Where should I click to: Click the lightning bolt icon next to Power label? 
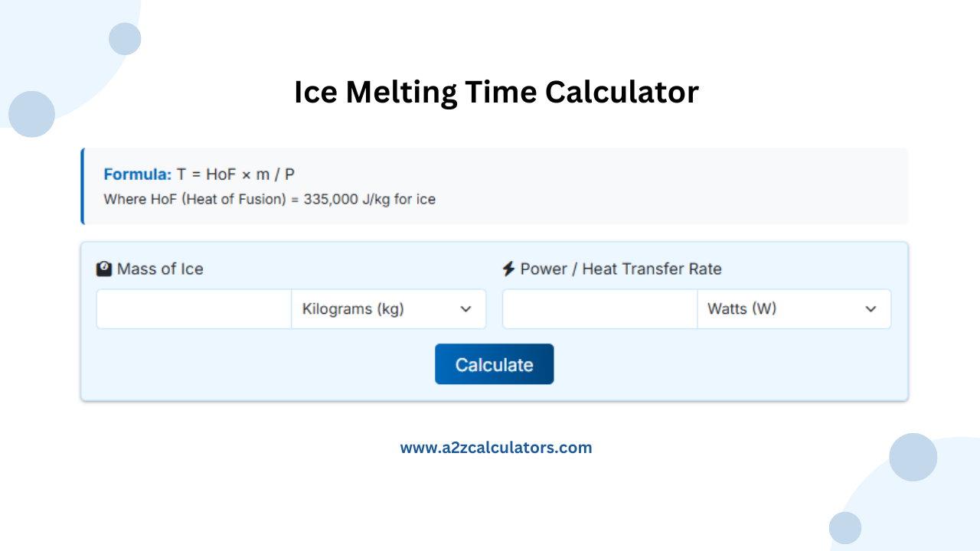point(508,269)
